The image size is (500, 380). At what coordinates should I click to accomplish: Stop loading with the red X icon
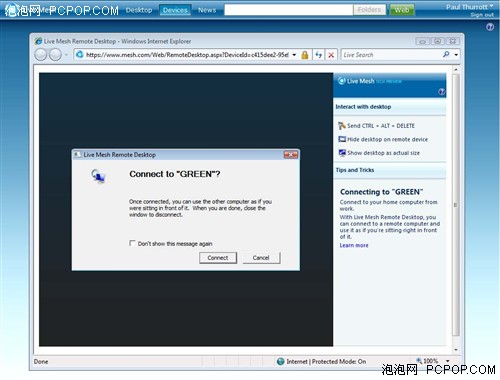tap(331, 55)
